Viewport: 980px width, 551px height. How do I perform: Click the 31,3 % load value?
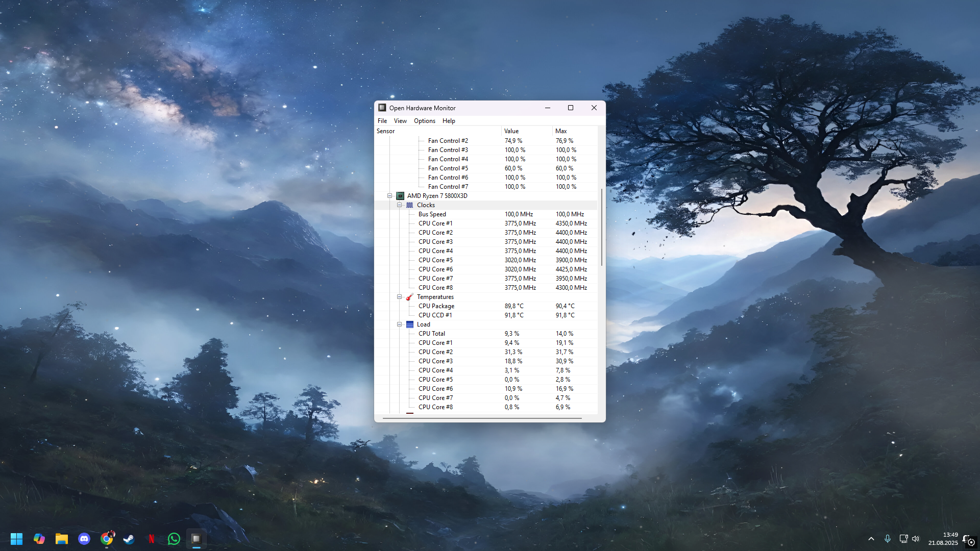click(513, 352)
